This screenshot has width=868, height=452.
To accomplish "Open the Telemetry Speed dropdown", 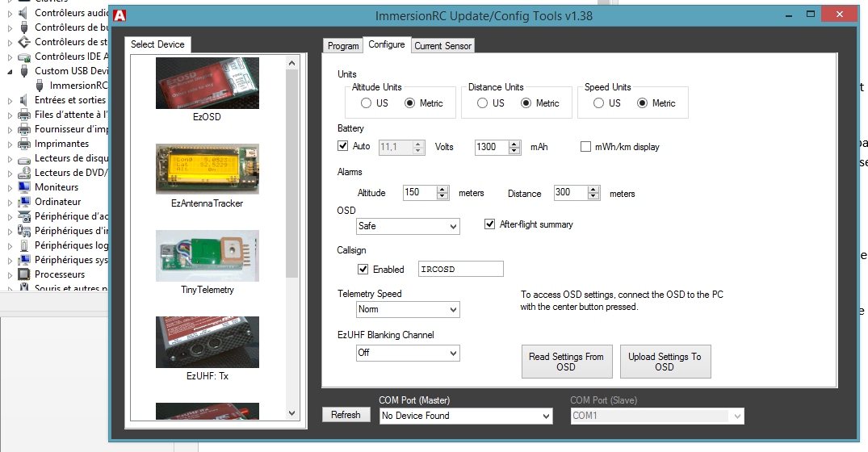I will tap(408, 309).
